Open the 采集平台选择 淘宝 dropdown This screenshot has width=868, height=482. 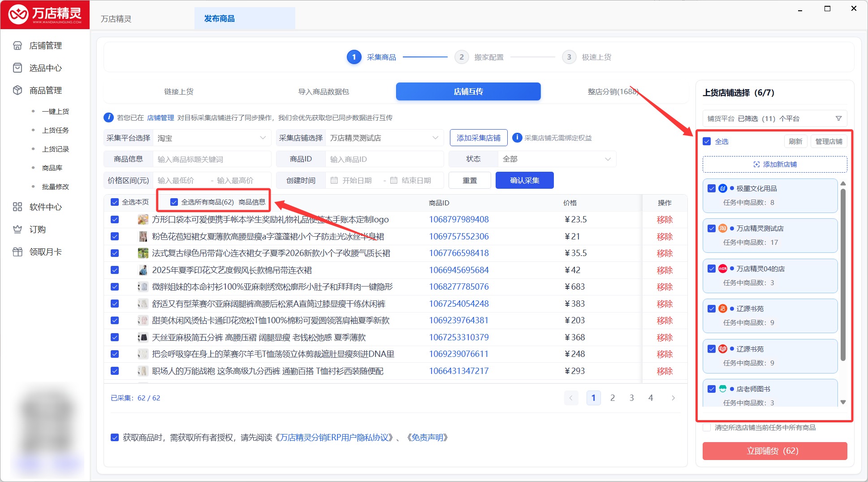212,138
